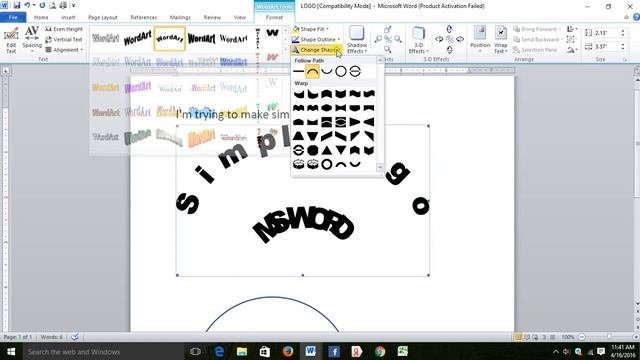Click the Change Shape button
The height and width of the screenshot is (360, 640).
coord(316,50)
